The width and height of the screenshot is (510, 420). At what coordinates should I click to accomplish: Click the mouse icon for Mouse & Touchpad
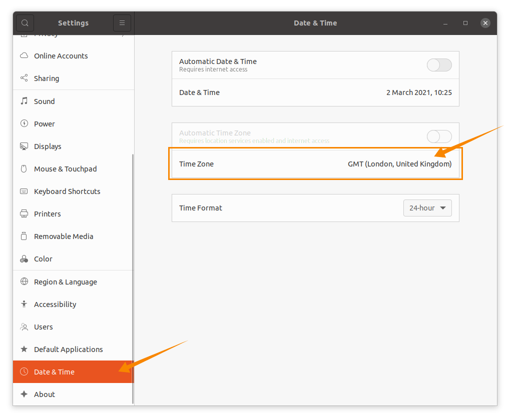point(24,168)
